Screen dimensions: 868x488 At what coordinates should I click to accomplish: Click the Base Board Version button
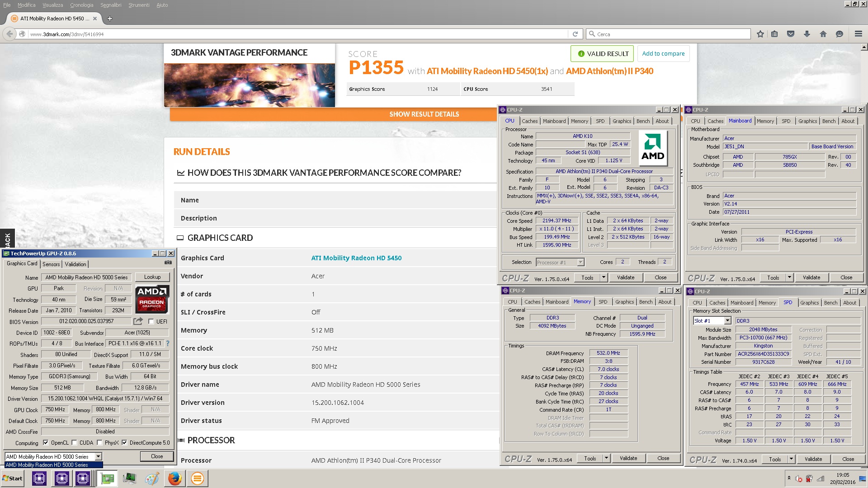832,146
